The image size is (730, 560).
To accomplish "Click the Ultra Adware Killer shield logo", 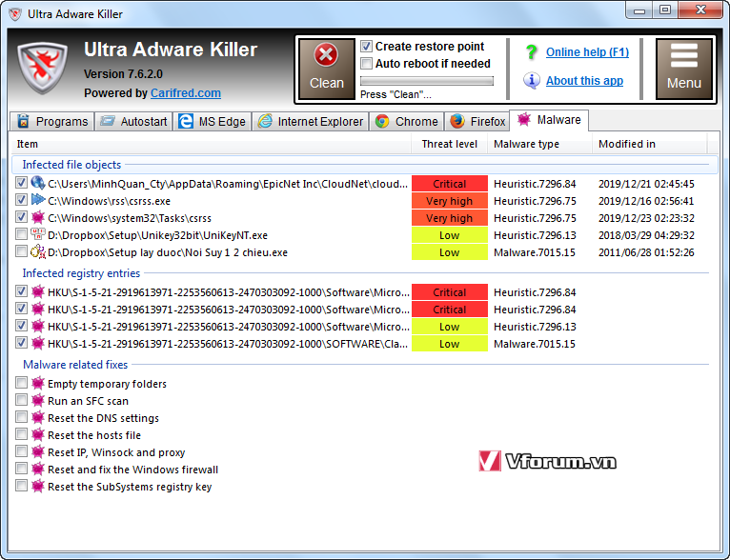I will click(42, 68).
